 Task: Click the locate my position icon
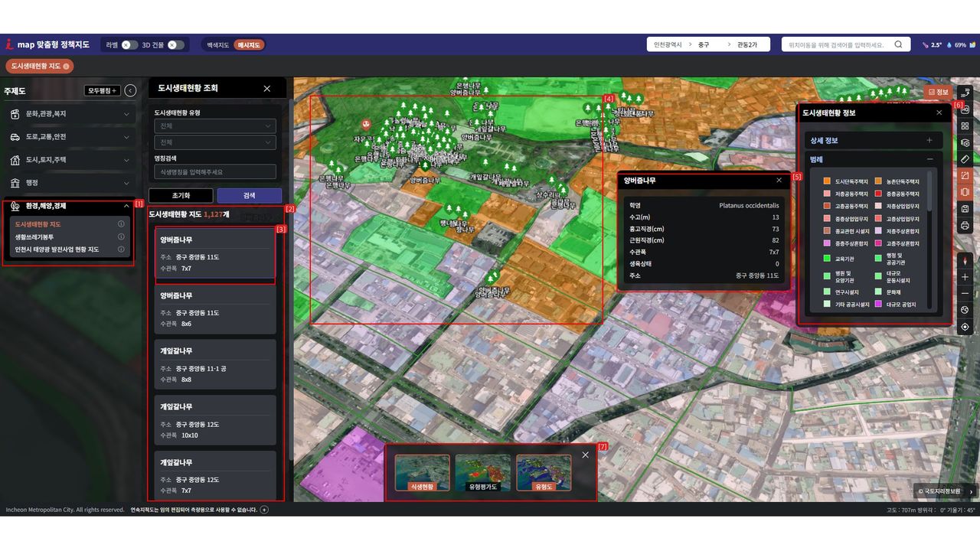click(965, 327)
